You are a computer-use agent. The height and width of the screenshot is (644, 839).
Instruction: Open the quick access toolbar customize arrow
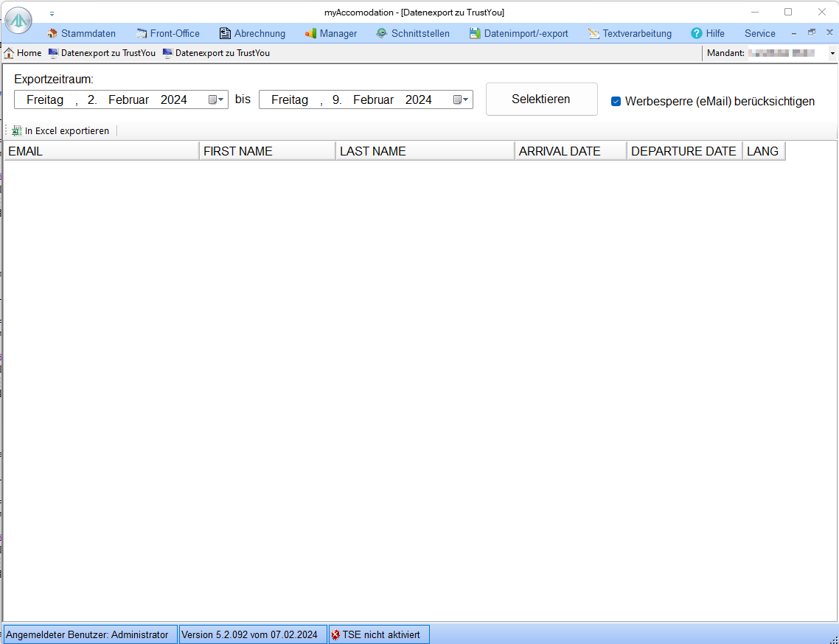pos(52,13)
